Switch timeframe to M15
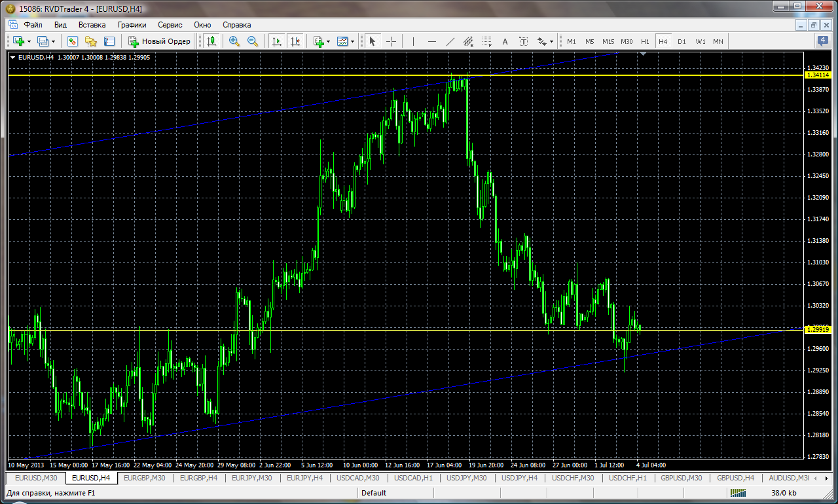The image size is (838, 504). pos(608,41)
